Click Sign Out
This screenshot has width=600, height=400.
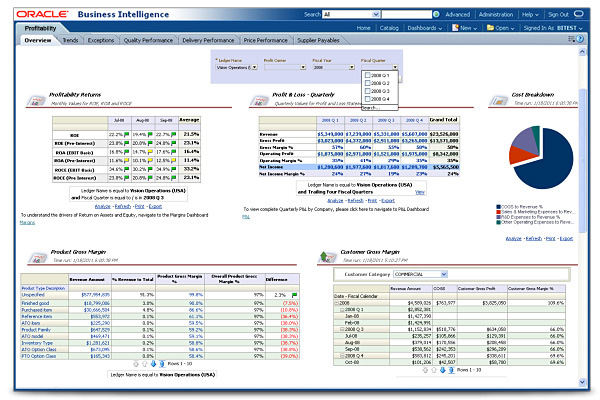tap(558, 15)
